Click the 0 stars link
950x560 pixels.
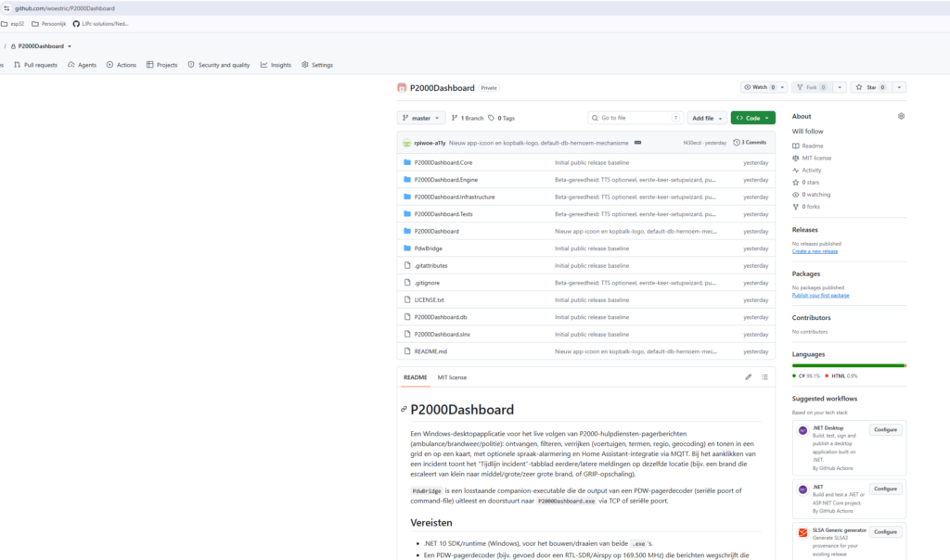click(x=806, y=183)
